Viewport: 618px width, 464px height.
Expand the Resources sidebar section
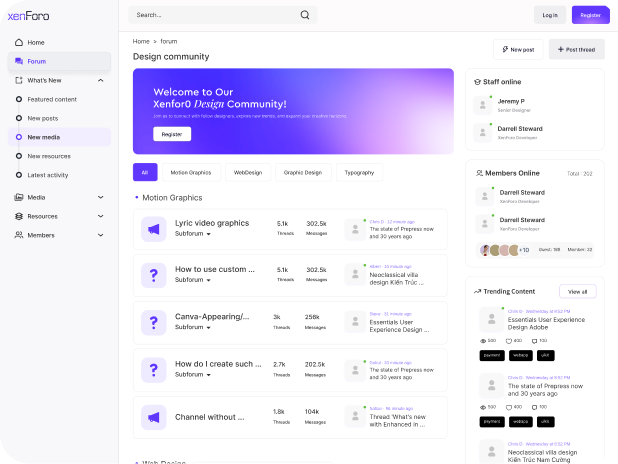[x=100, y=216]
